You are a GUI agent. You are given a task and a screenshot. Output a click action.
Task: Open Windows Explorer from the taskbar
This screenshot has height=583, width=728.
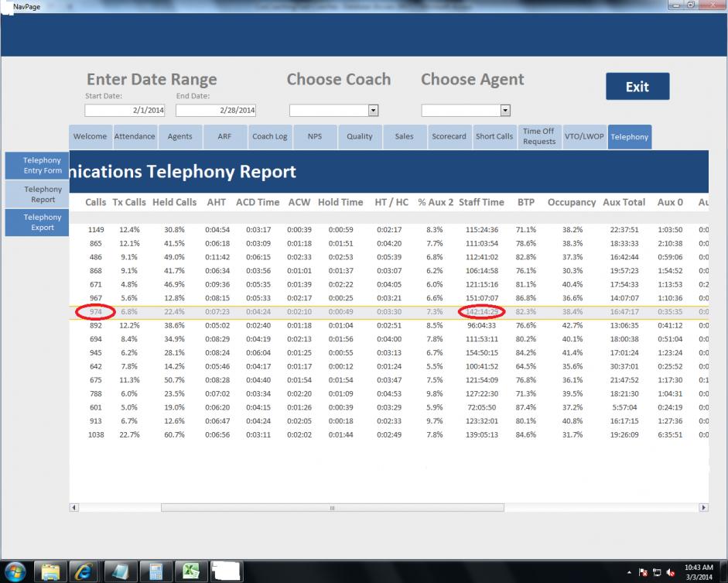coord(51,571)
